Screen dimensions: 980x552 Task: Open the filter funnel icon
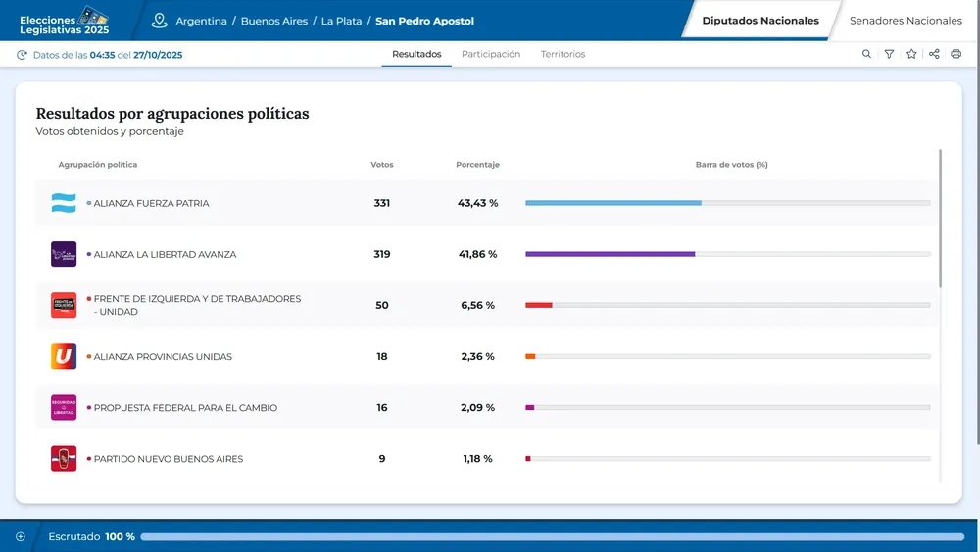point(889,54)
